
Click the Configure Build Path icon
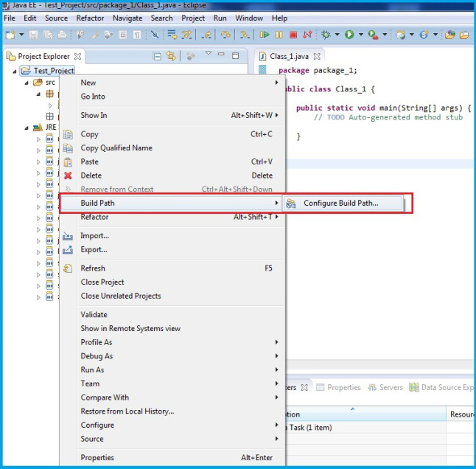click(291, 204)
